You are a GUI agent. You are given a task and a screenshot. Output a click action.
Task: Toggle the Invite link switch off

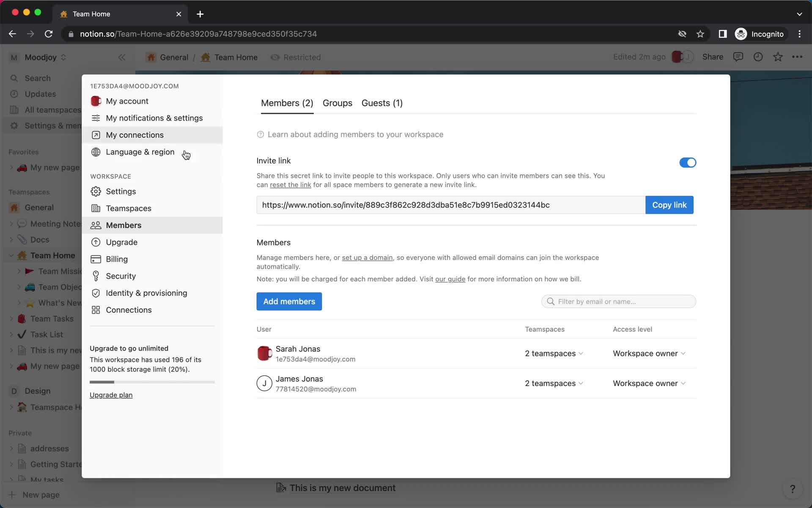click(x=688, y=163)
